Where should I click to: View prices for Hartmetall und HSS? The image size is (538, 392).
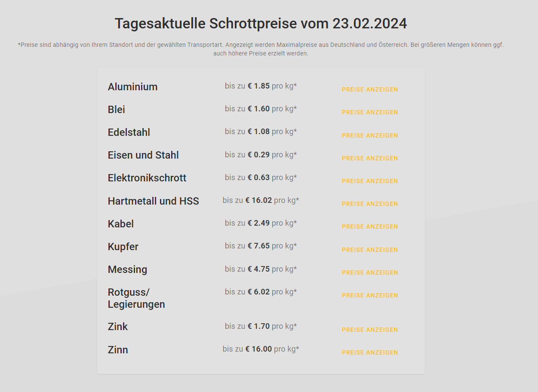coord(370,204)
